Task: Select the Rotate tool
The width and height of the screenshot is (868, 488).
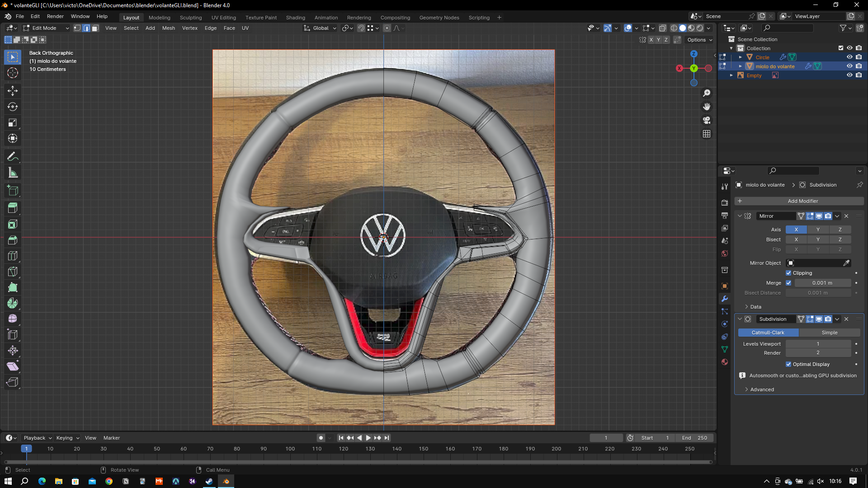Action: [x=13, y=107]
